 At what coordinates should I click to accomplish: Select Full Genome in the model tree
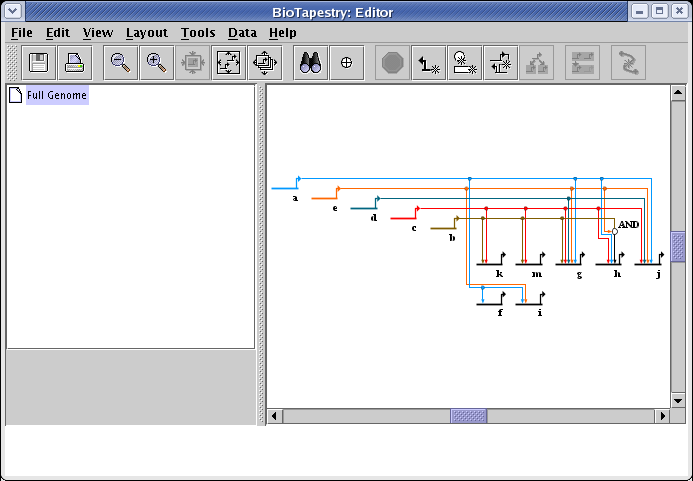pos(57,96)
